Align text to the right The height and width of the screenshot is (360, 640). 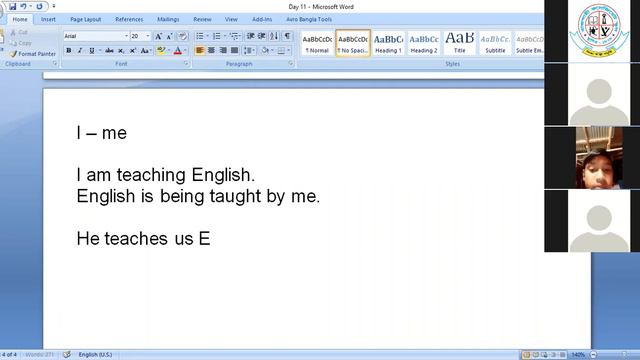click(223, 51)
